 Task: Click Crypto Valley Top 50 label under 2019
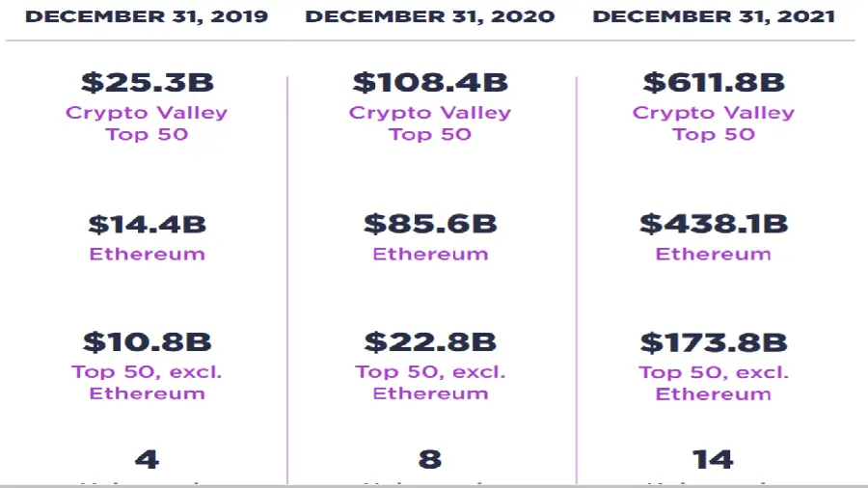[147, 122]
